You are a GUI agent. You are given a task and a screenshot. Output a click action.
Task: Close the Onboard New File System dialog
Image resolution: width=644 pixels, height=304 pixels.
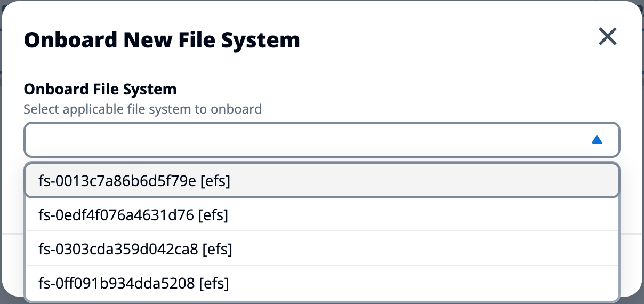tap(607, 37)
